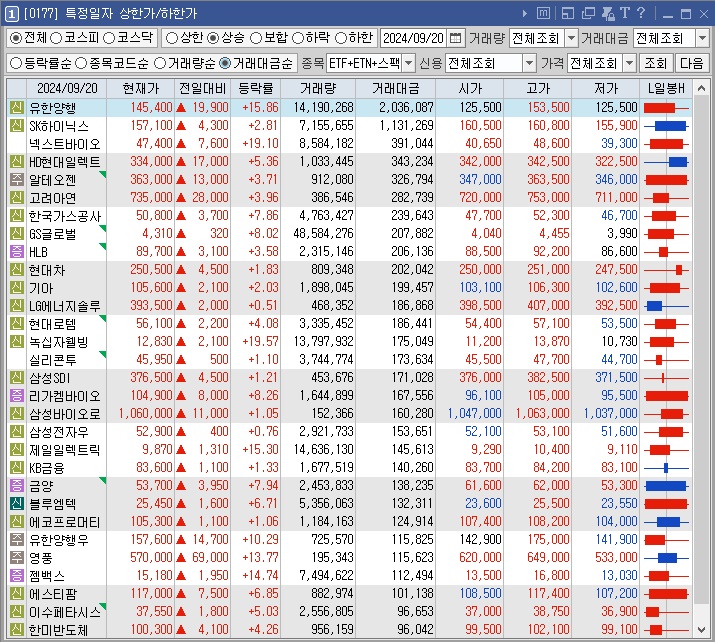Click the screen number 1 icon in title bar
The height and width of the screenshot is (642, 715).
tap(11, 14)
